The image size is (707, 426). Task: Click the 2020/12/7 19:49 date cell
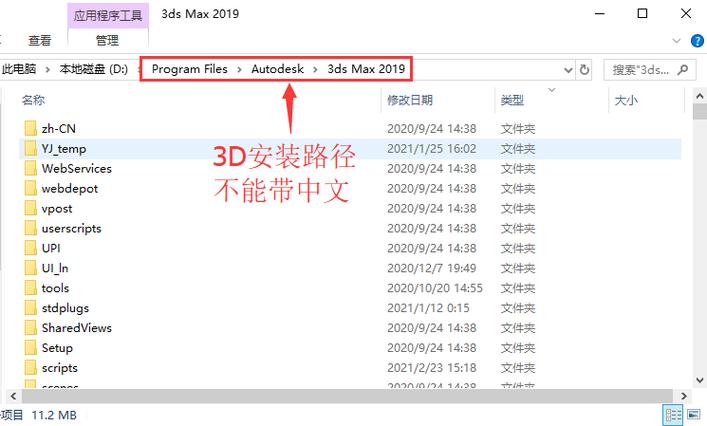click(x=432, y=268)
